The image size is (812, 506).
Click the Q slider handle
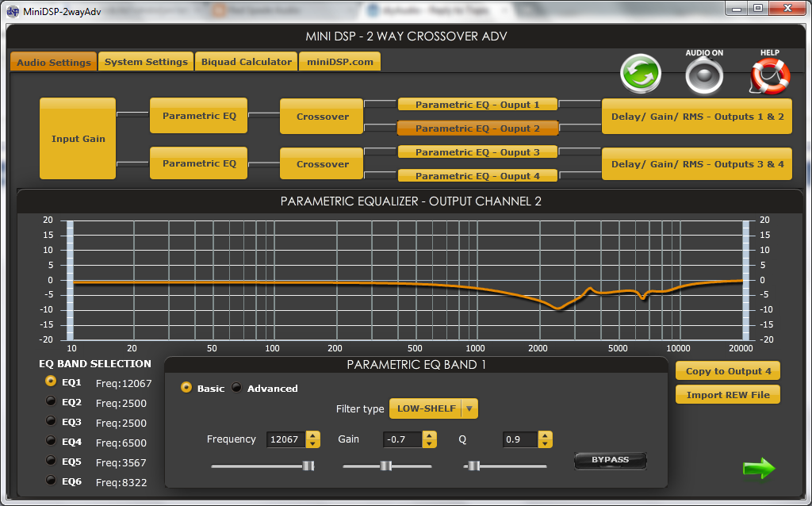[474, 466]
